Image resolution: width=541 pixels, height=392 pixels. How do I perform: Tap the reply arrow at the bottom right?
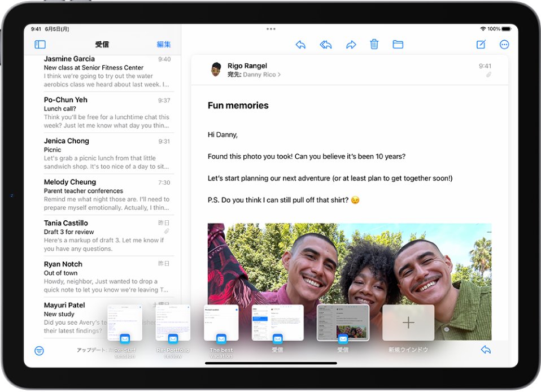pyautogui.click(x=486, y=349)
